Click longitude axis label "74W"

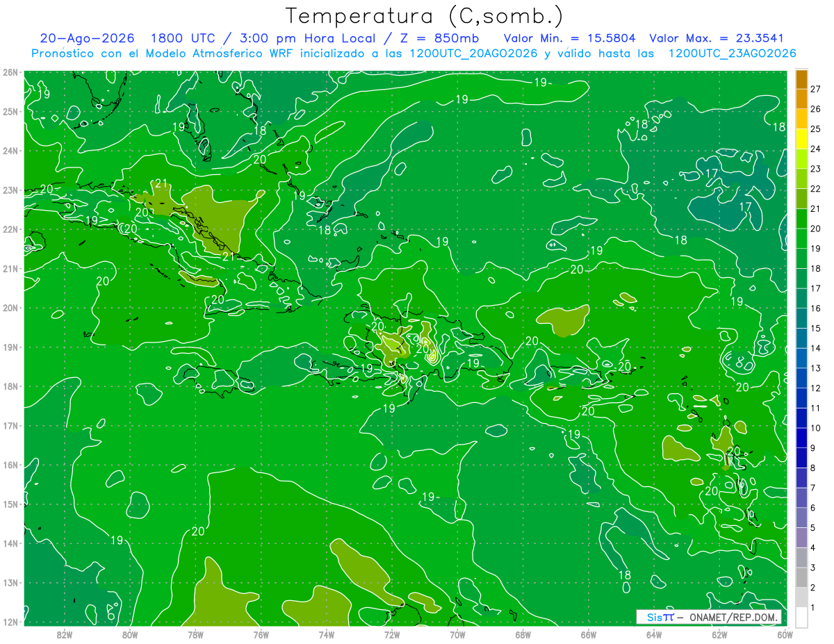click(327, 635)
